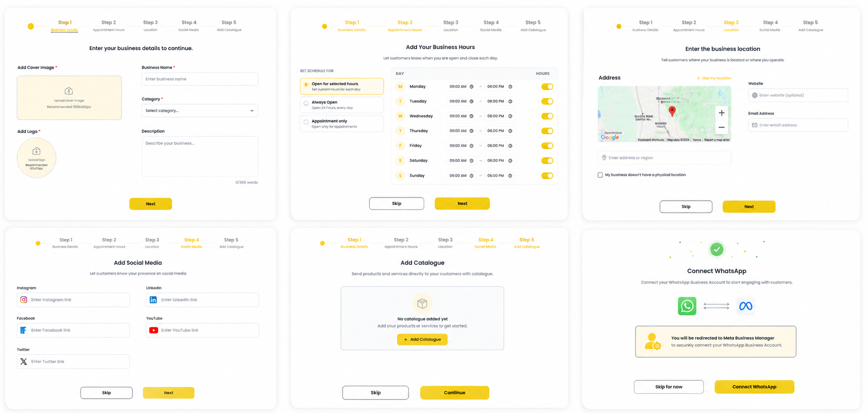Click the Use my location link
The height and width of the screenshot is (413, 868).
point(713,78)
